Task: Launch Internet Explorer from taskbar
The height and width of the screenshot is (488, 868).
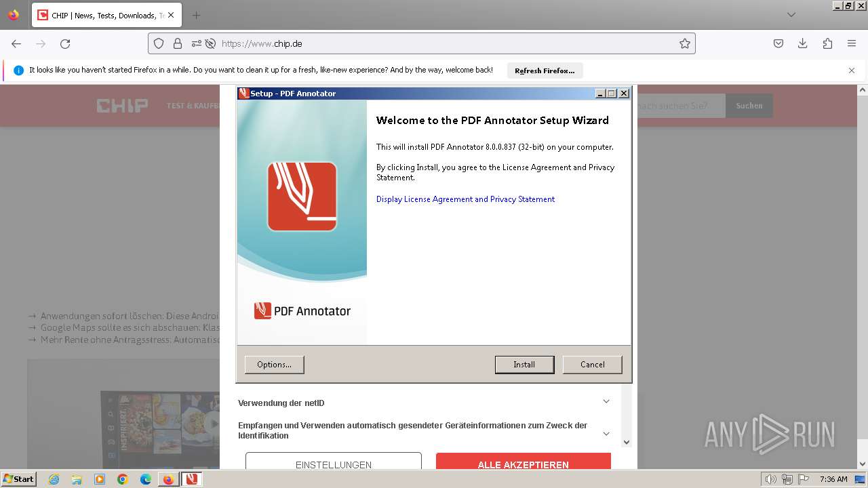Action: (x=54, y=479)
